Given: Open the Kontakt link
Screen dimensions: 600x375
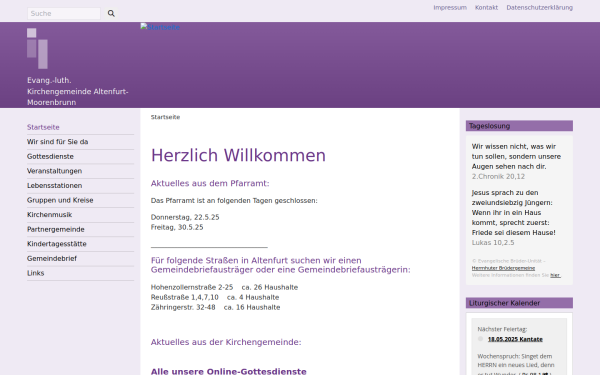Looking at the screenshot, I should (486, 7).
